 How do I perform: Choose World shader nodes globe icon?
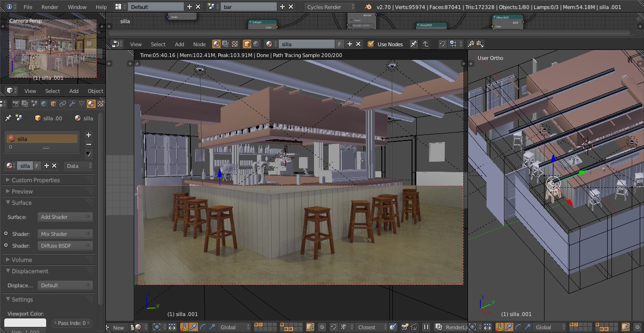point(256,44)
